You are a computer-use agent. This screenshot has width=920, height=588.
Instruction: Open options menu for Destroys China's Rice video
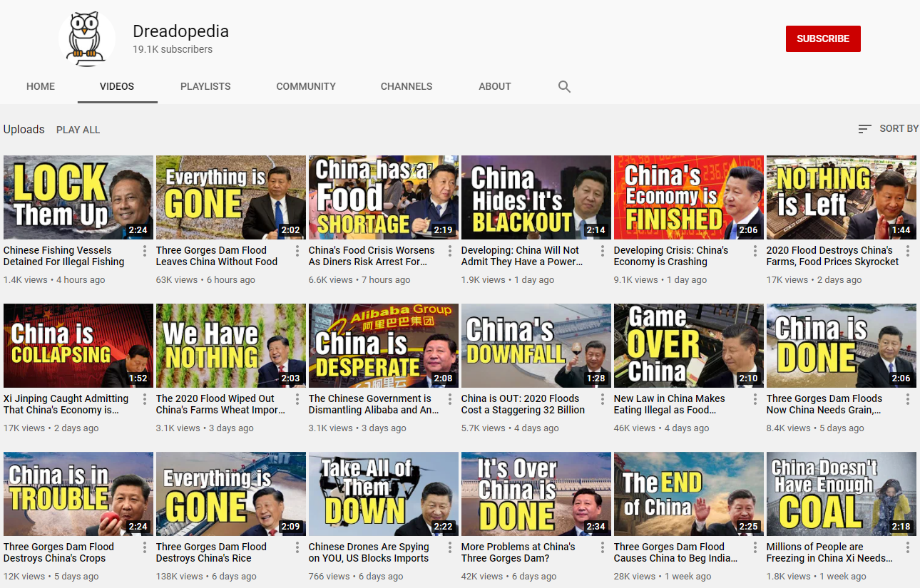tap(297, 547)
